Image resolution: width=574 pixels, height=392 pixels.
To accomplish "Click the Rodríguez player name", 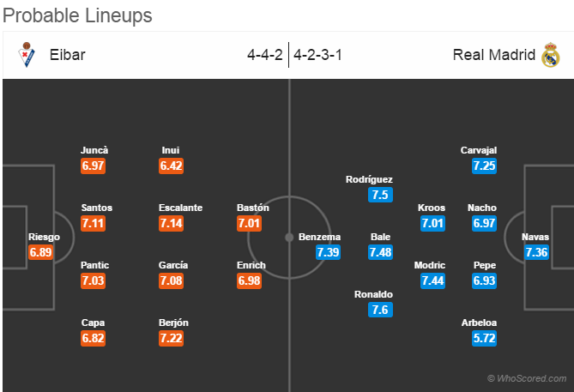I will (369, 179).
